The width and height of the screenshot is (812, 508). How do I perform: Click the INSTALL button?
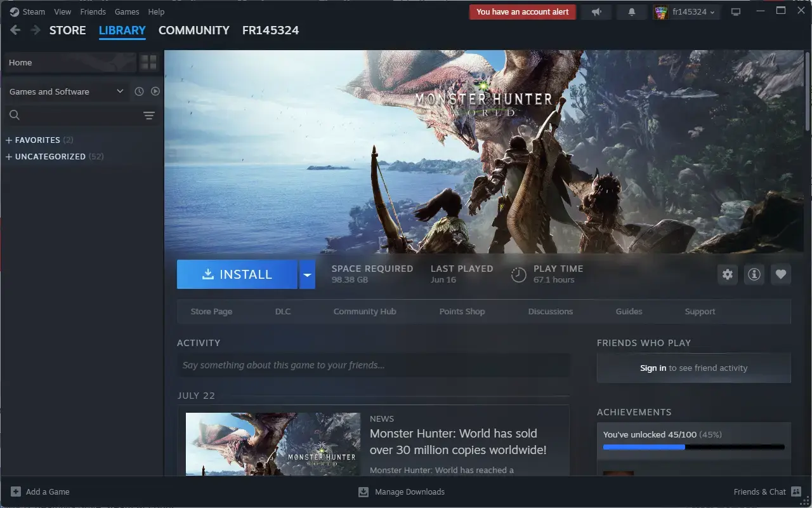pos(237,274)
